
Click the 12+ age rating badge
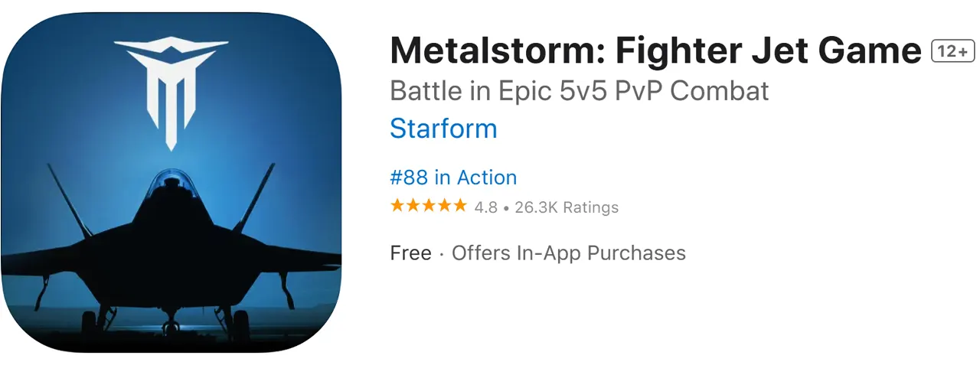click(952, 51)
